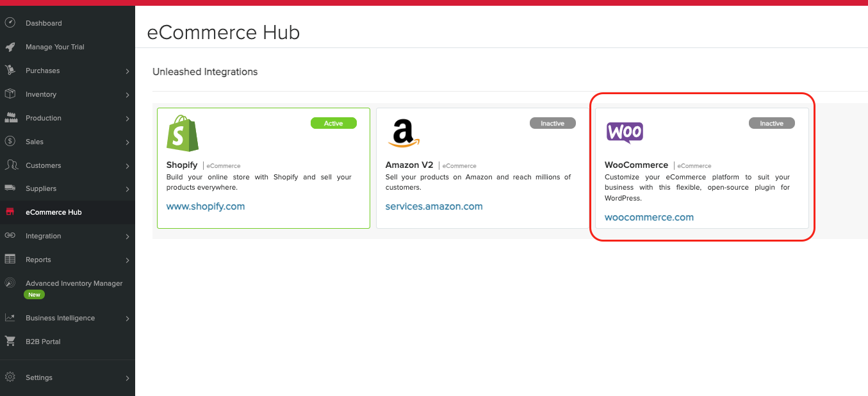Image resolution: width=868 pixels, height=396 pixels.
Task: Click the Dashboard gauge icon in sidebar
Action: 10,23
